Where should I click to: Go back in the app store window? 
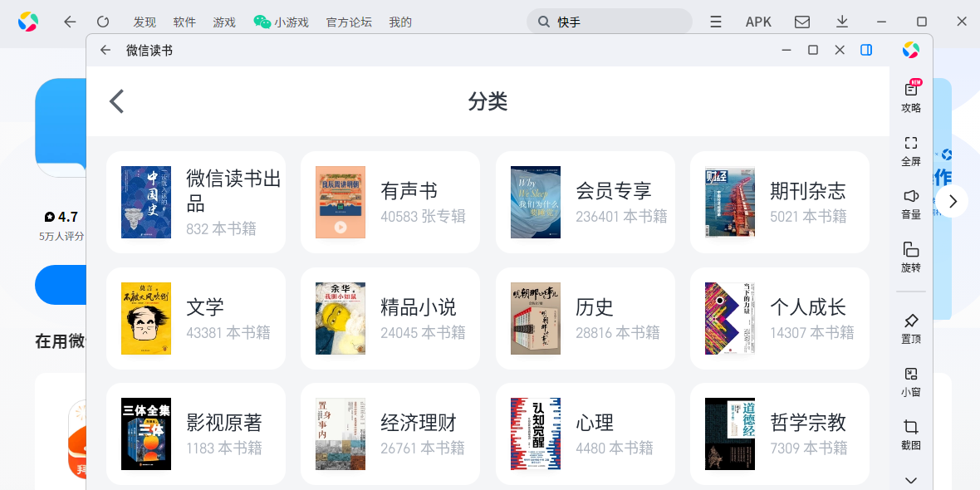(70, 22)
